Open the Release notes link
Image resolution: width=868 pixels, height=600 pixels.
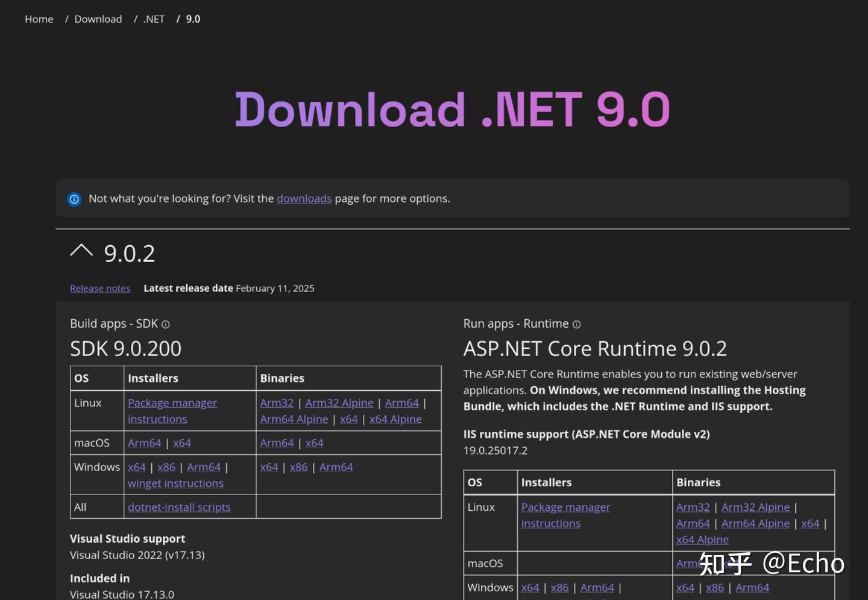pos(100,289)
